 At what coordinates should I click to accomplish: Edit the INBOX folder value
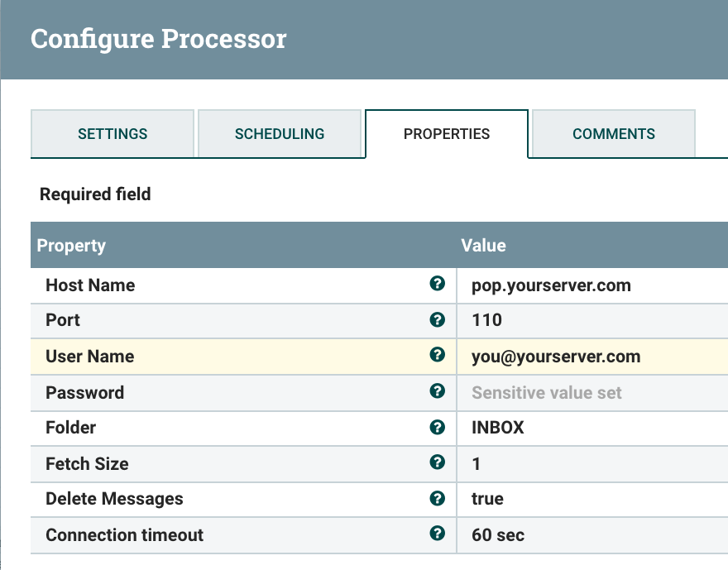pyautogui.click(x=497, y=428)
